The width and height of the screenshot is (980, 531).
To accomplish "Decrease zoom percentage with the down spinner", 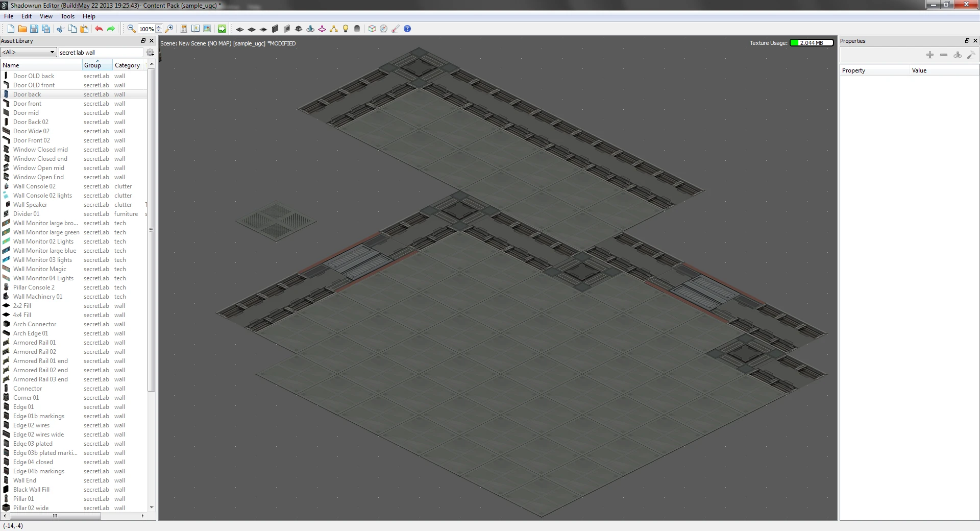I will tap(159, 31).
